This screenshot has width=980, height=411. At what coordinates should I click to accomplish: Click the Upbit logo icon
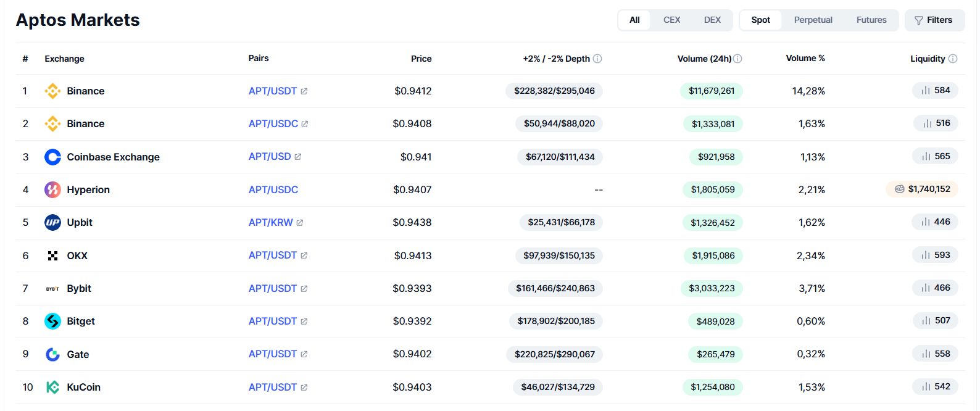point(52,222)
